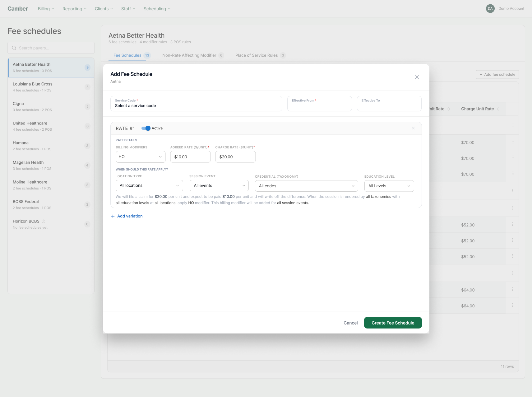
Task: Switch to Non-Rate Affecting Modifier tab
Action: point(193,55)
